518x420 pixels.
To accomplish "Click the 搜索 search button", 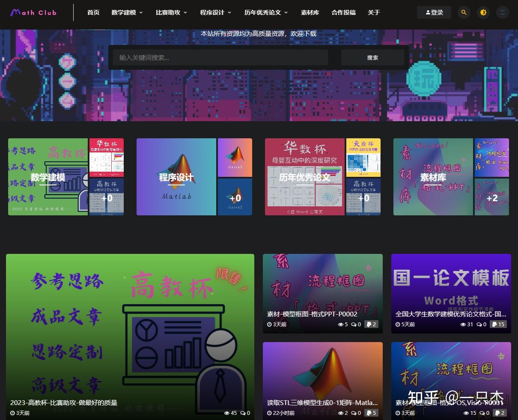I will 372,57.
